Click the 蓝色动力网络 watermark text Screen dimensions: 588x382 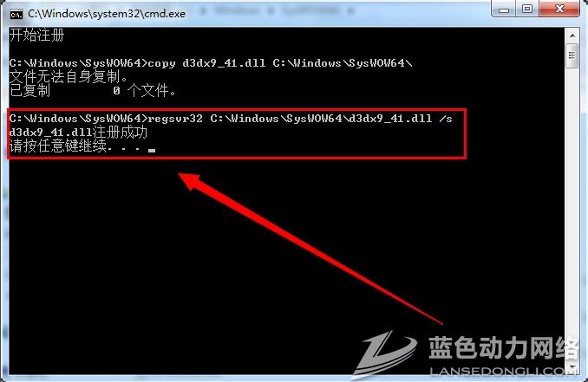pos(504,348)
